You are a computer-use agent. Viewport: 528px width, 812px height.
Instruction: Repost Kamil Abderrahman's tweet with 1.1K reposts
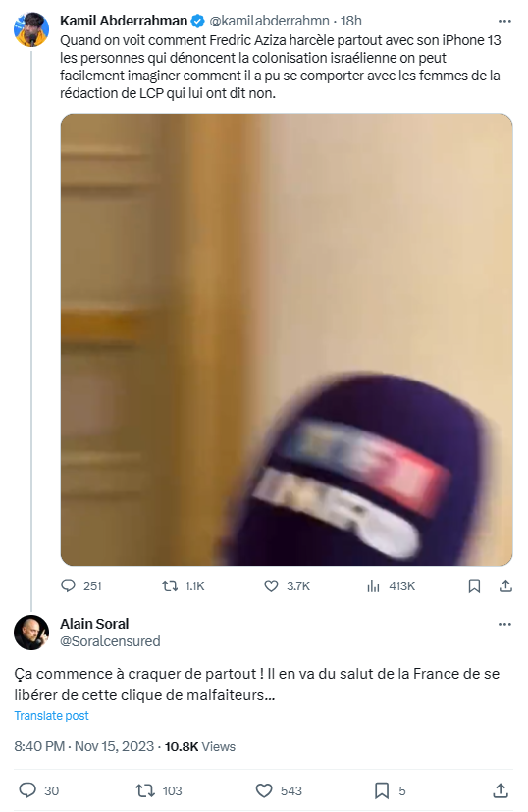(183, 585)
